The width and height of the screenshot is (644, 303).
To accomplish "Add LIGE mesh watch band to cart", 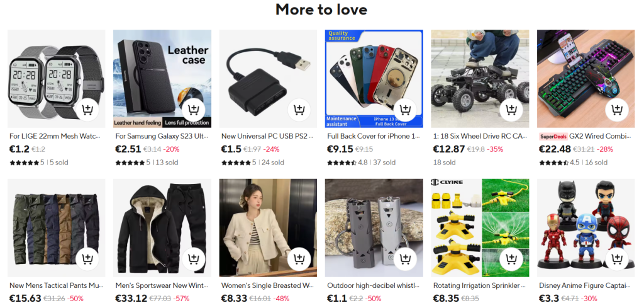I will pyautogui.click(x=87, y=110).
